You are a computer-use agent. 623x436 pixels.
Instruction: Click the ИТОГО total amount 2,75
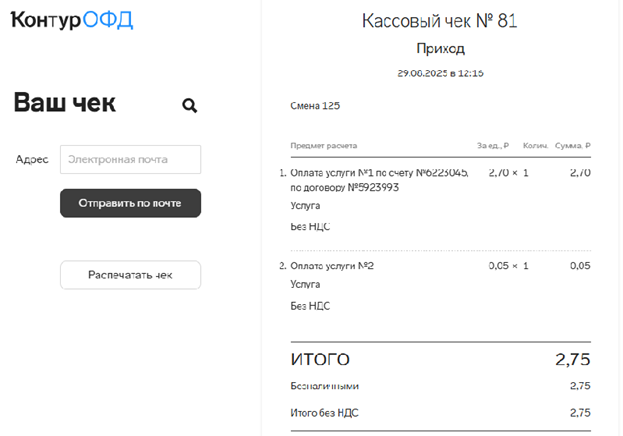click(573, 359)
